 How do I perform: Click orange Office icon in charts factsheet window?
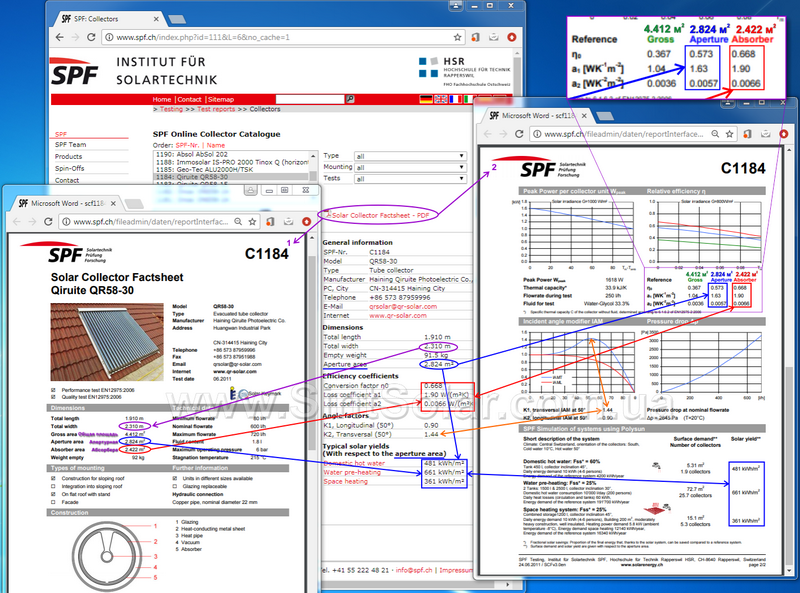pos(747,134)
